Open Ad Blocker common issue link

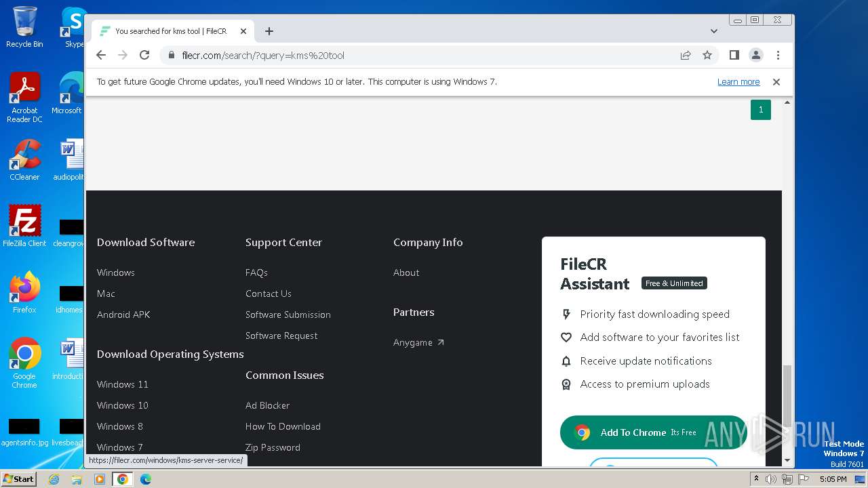[267, 405]
